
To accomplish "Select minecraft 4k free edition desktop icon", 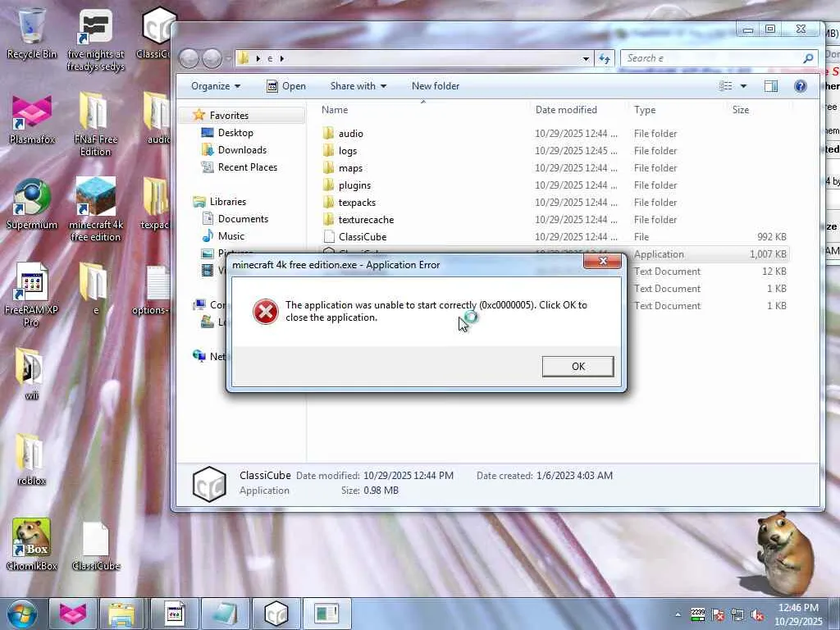I will 95,209.
